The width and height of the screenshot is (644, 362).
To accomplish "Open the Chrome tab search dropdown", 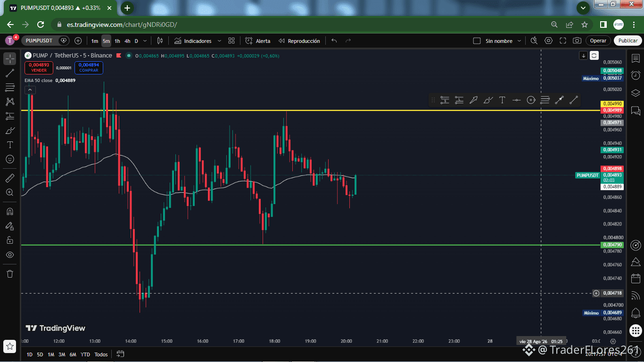I will coord(584,8).
